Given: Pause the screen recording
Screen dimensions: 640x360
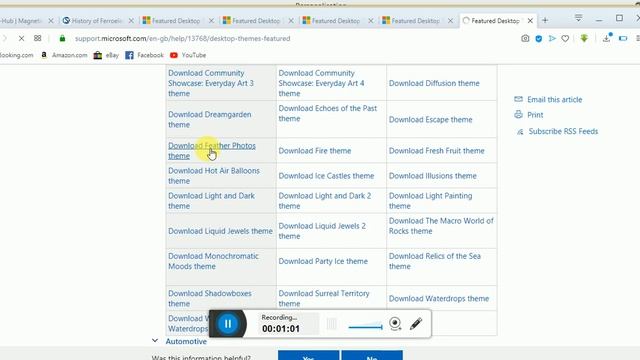Looking at the screenshot, I should pos(228,324).
